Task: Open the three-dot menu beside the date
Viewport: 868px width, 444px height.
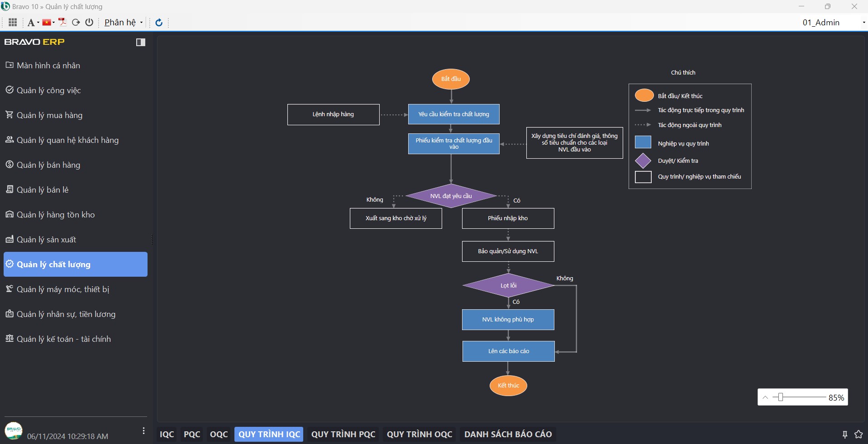Action: [143, 431]
